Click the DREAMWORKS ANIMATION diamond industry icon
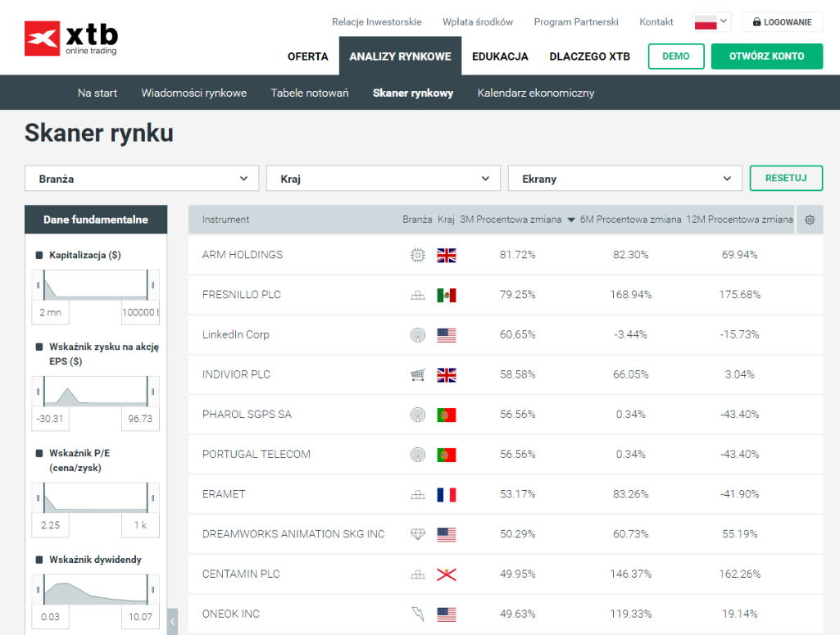This screenshot has width=840, height=635. tap(418, 534)
